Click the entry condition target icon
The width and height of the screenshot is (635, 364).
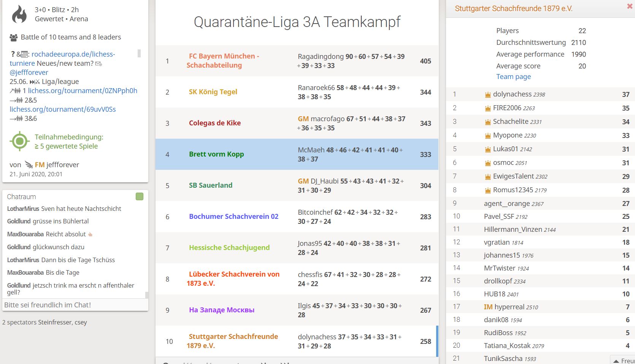coord(20,141)
